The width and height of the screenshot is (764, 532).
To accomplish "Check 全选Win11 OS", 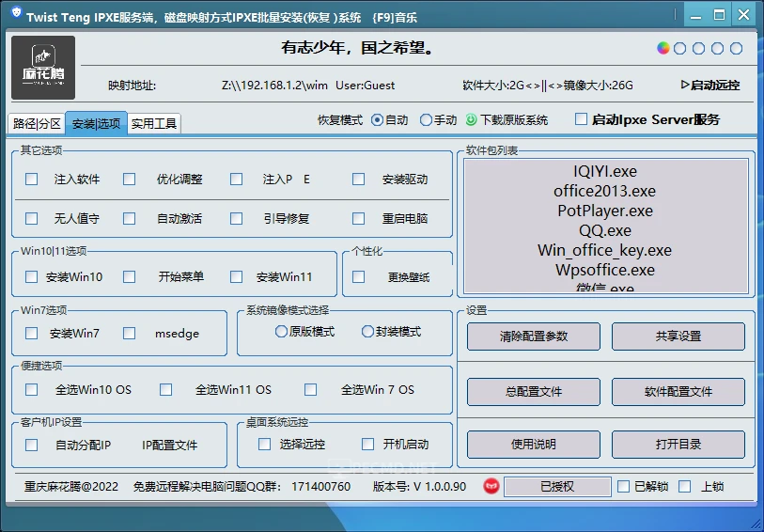I will pyautogui.click(x=165, y=390).
